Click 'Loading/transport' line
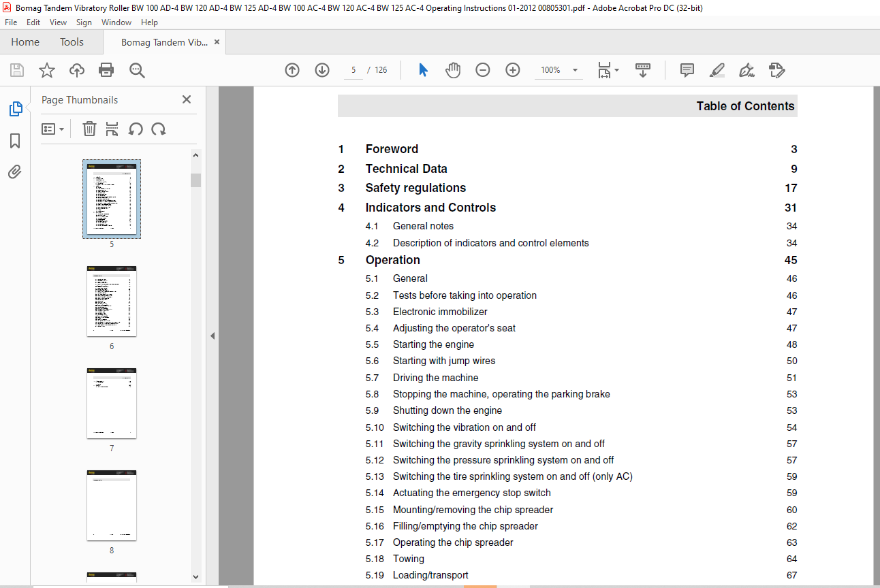Viewport: 880px width, 588px height. (430, 575)
